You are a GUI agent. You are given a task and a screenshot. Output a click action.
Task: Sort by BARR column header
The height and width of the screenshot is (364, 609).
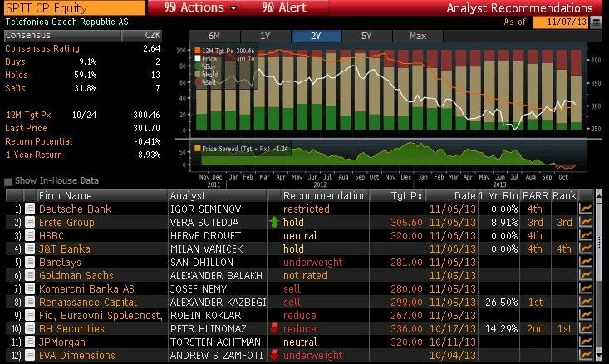click(x=535, y=196)
